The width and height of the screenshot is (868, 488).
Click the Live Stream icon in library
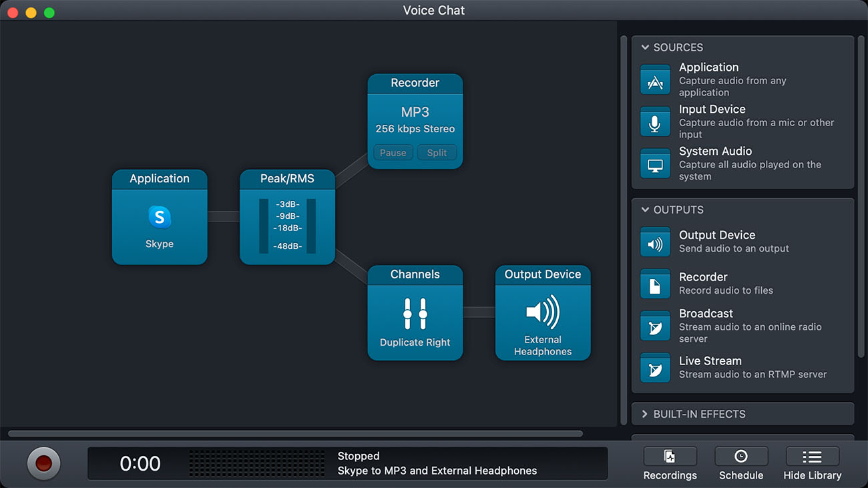coord(655,369)
